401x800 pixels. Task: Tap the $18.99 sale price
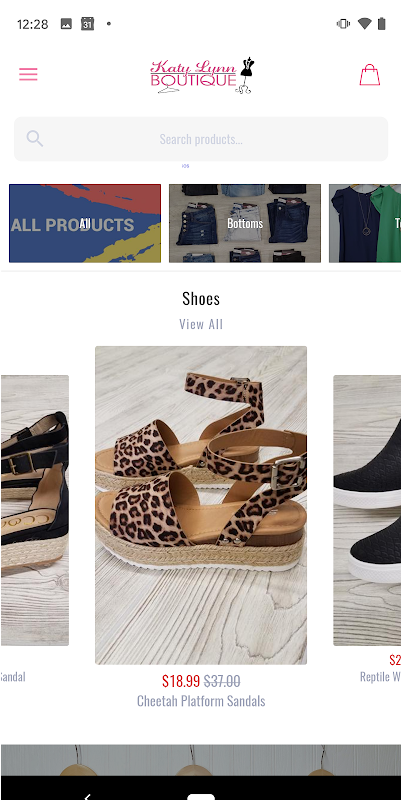tap(181, 681)
